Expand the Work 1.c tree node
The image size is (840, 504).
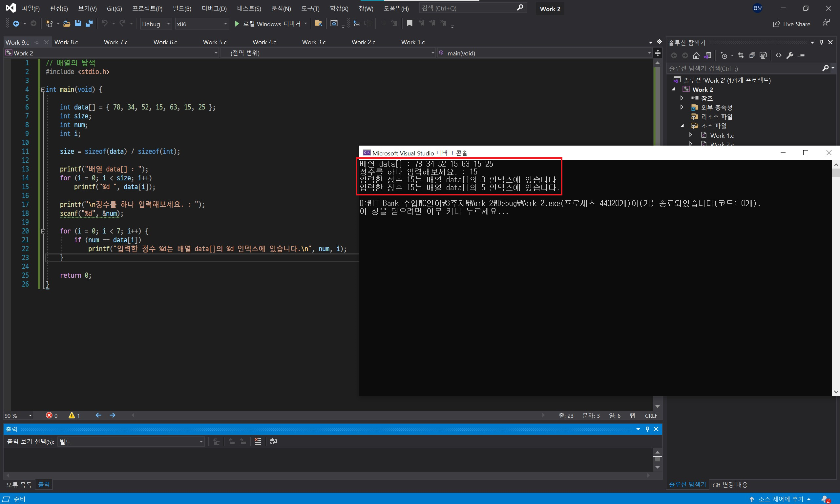click(690, 135)
